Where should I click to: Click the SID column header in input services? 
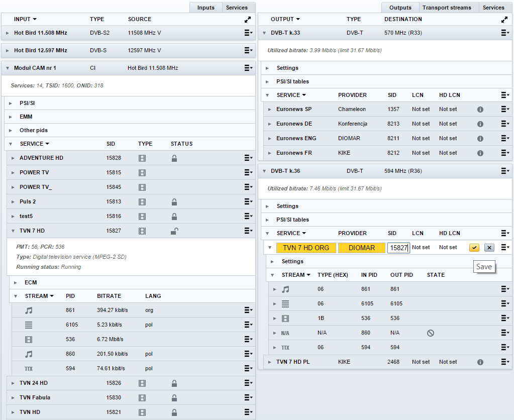(x=111, y=144)
